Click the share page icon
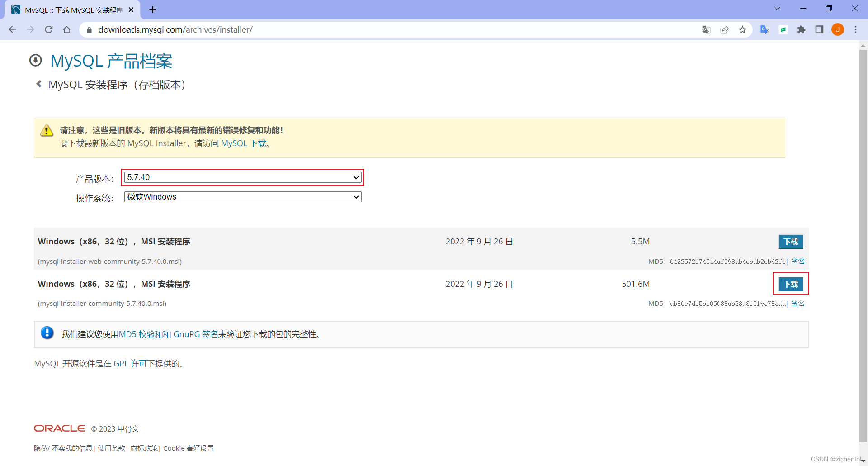This screenshot has width=868, height=466. (724, 29)
